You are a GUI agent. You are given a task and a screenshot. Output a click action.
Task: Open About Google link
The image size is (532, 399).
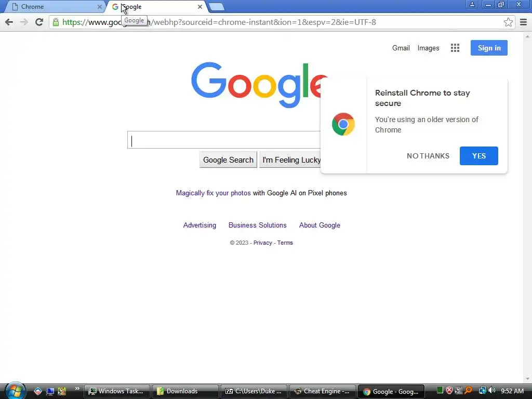pyautogui.click(x=320, y=225)
